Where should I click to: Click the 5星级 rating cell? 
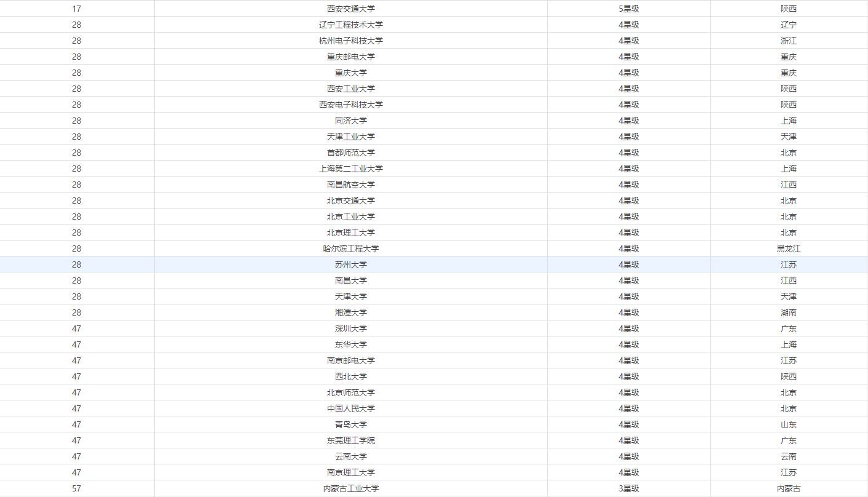pos(629,9)
